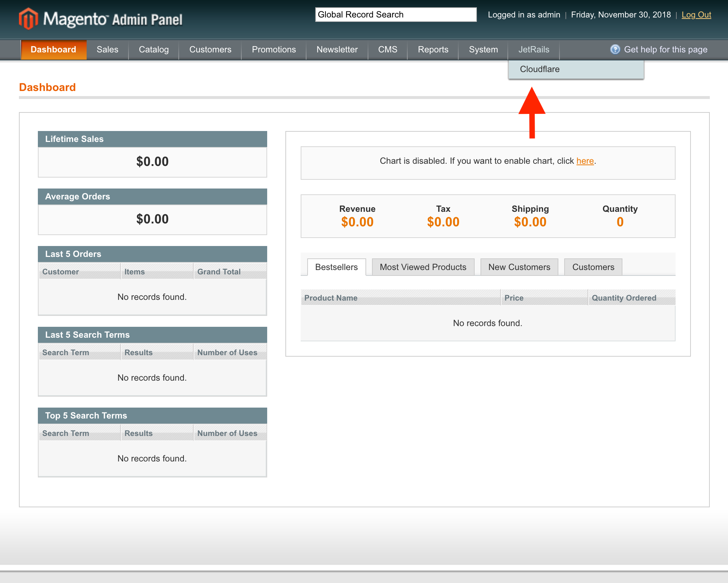This screenshot has width=728, height=583.
Task: Focus the Global Record Search field
Action: [396, 15]
